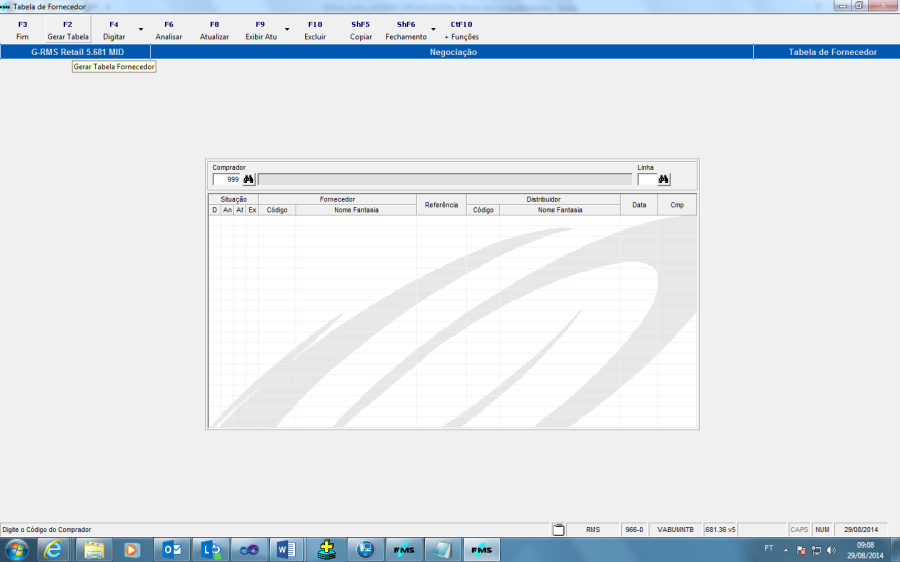Click the 966-0 status bar entry

pos(634,530)
